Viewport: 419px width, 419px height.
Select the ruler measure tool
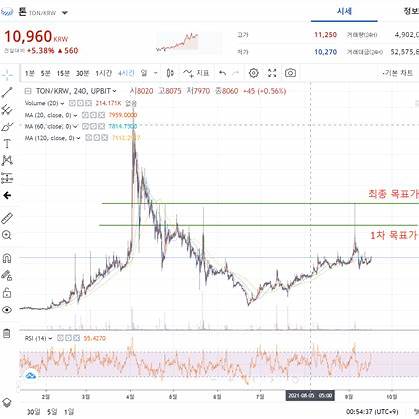(x=7, y=218)
